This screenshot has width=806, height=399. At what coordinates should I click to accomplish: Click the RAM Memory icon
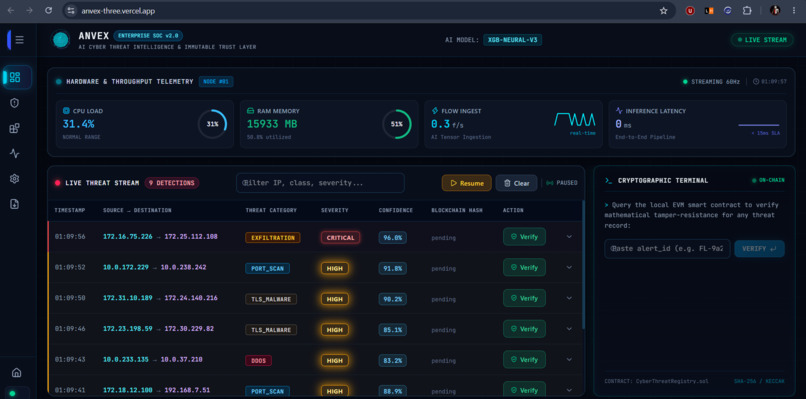tap(250, 111)
